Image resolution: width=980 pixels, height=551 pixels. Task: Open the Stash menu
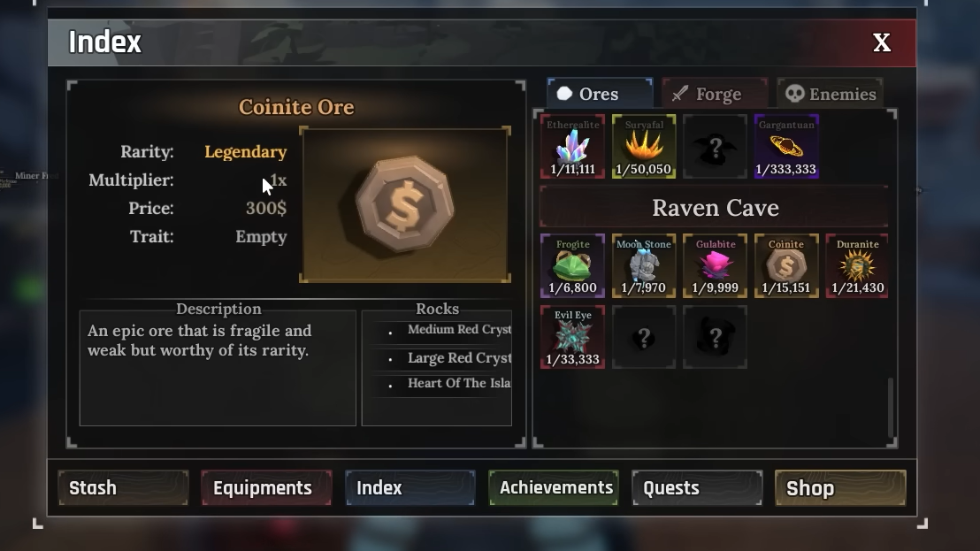pos(123,488)
